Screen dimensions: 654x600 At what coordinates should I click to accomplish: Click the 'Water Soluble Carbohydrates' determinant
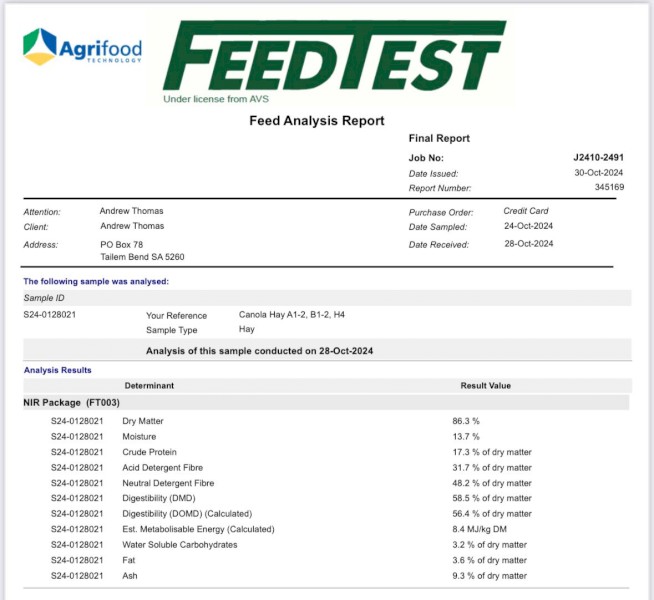coord(180,545)
